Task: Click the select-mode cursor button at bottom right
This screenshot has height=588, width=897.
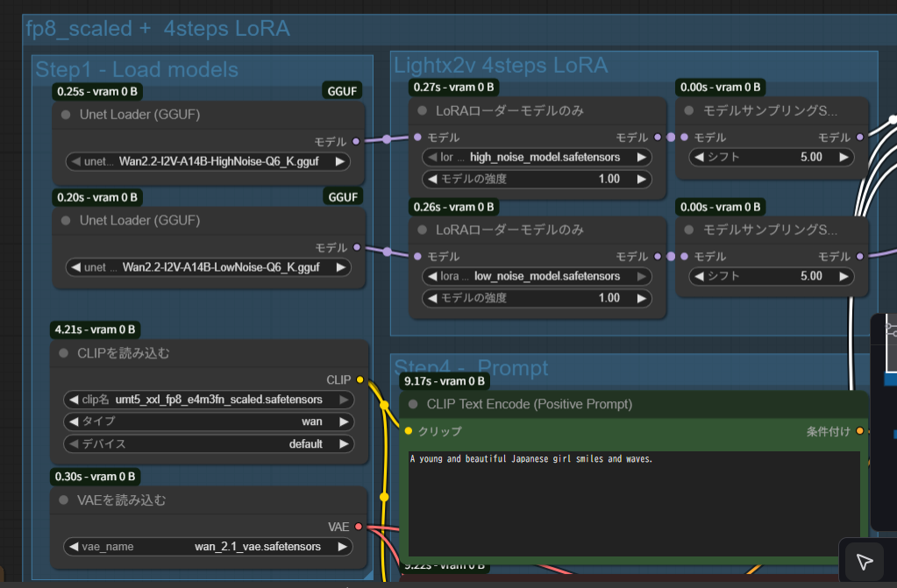Action: coord(864,562)
